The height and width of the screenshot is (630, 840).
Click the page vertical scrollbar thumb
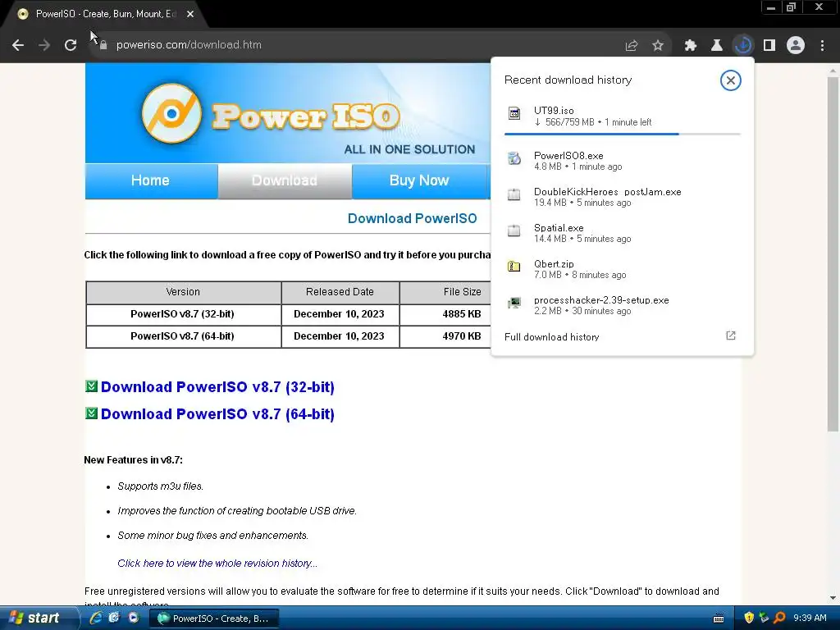tap(833, 253)
